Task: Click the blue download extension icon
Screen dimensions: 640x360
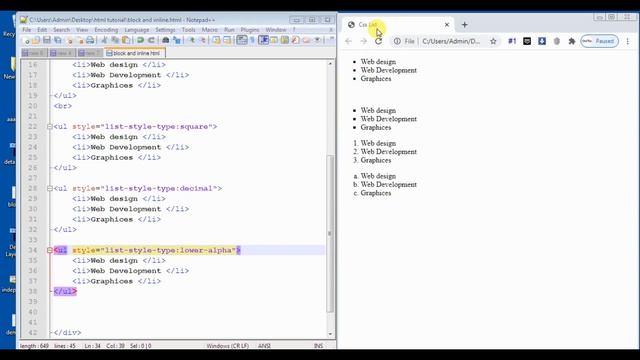Action: 542,41
